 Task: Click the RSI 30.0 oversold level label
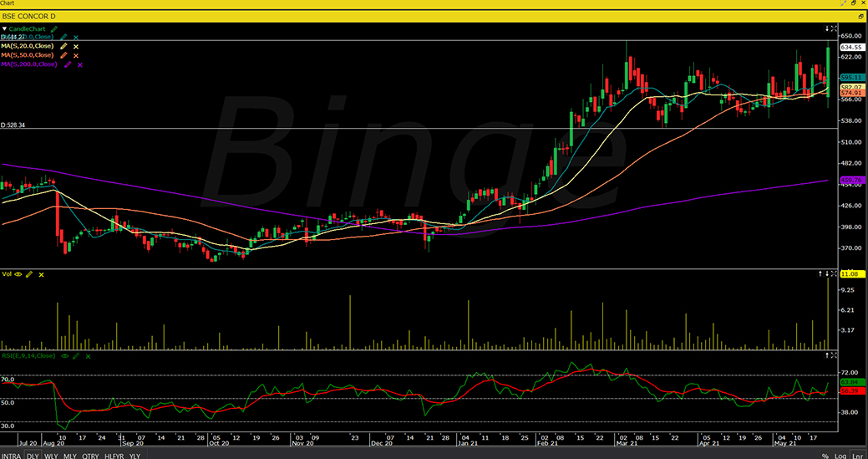(8, 426)
